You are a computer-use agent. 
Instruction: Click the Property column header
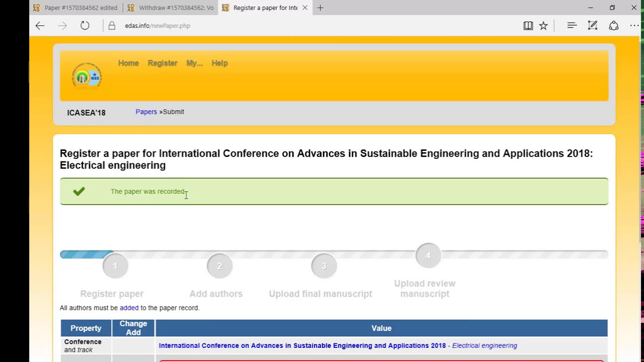coord(86,328)
